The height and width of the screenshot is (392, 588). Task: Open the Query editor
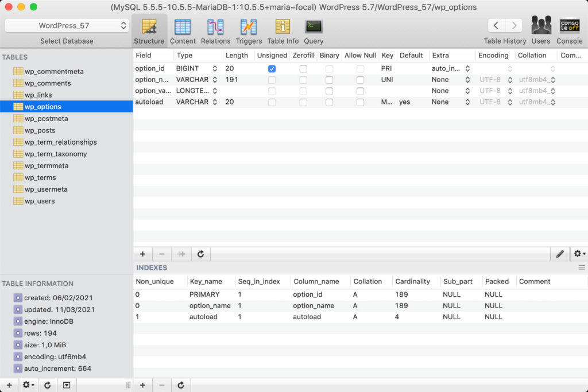point(314,32)
